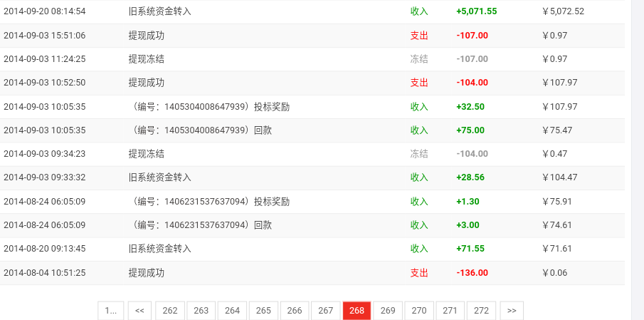
Task: Click the next pages >> button
Action: point(512,311)
